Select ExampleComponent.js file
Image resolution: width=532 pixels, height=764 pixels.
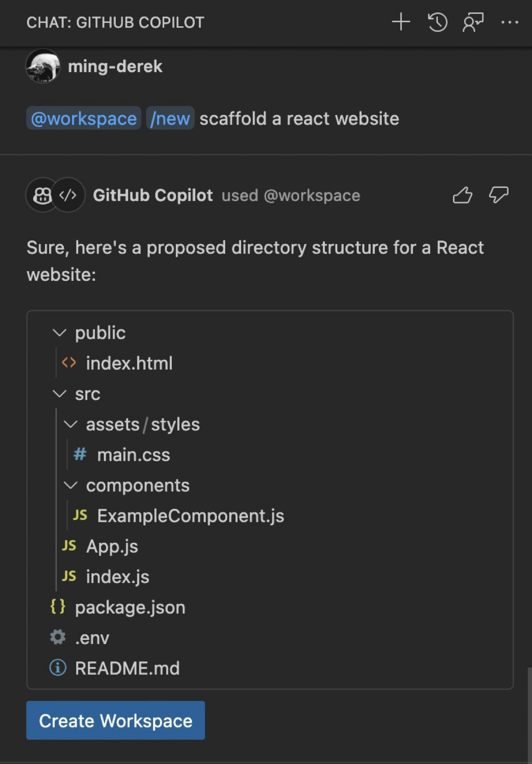pos(190,516)
